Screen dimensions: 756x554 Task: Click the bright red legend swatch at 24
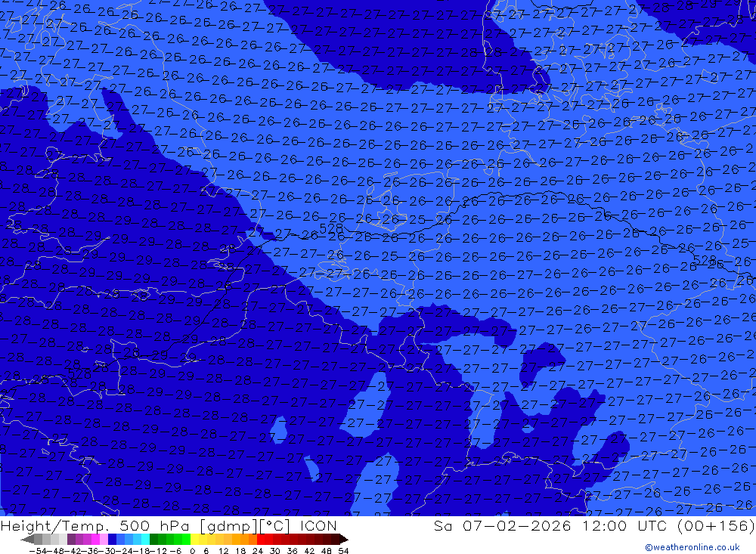click(x=261, y=540)
